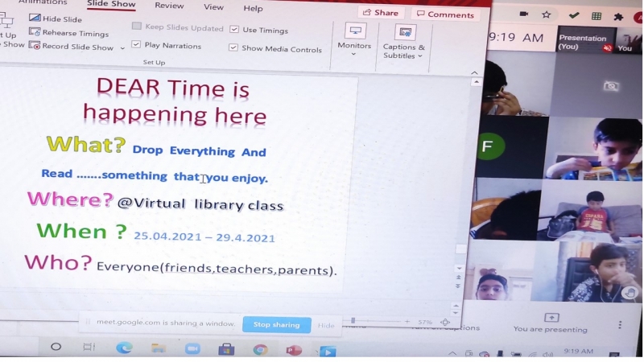Image resolution: width=644 pixels, height=362 pixels.
Task: Open the Monitors dropdown
Action: coord(354,39)
